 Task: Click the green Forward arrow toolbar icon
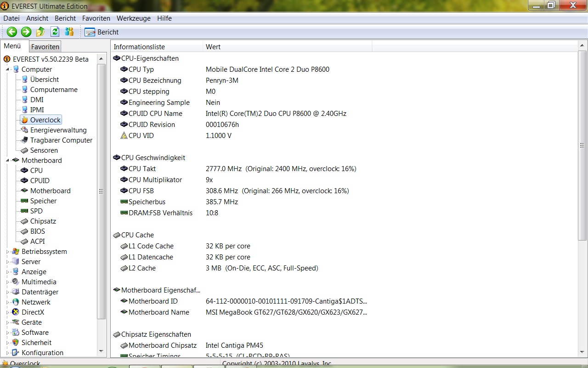tap(26, 32)
